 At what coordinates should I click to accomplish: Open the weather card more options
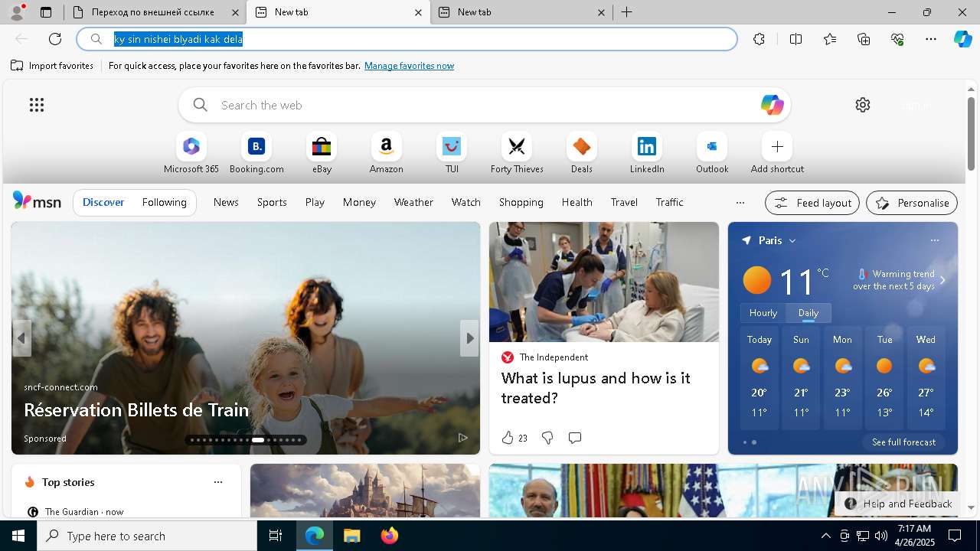click(934, 240)
